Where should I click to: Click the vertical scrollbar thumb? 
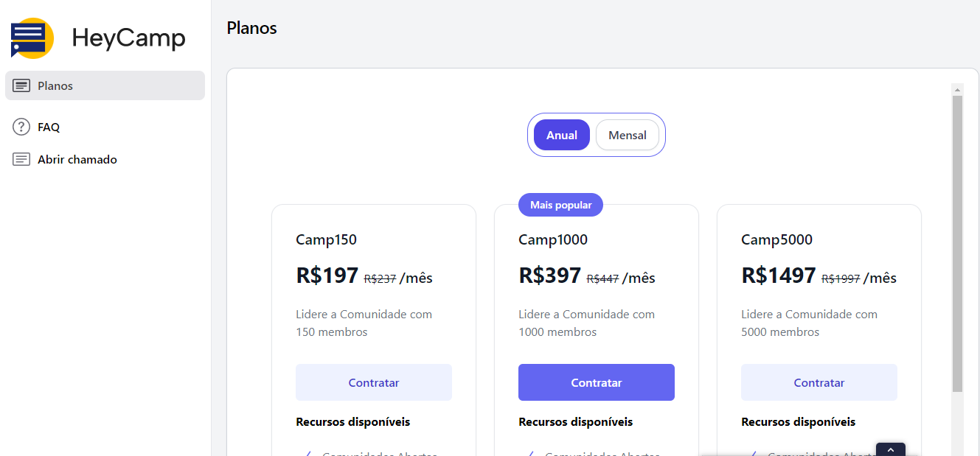pyautogui.click(x=957, y=243)
